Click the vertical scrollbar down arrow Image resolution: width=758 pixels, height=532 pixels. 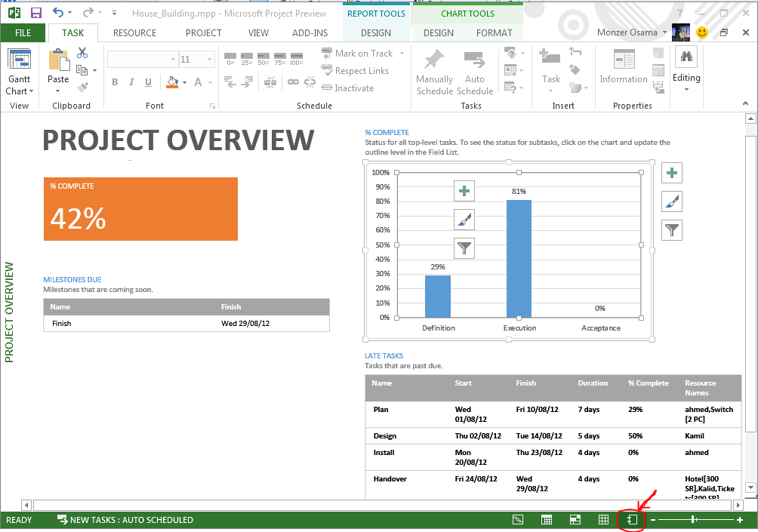point(750,487)
